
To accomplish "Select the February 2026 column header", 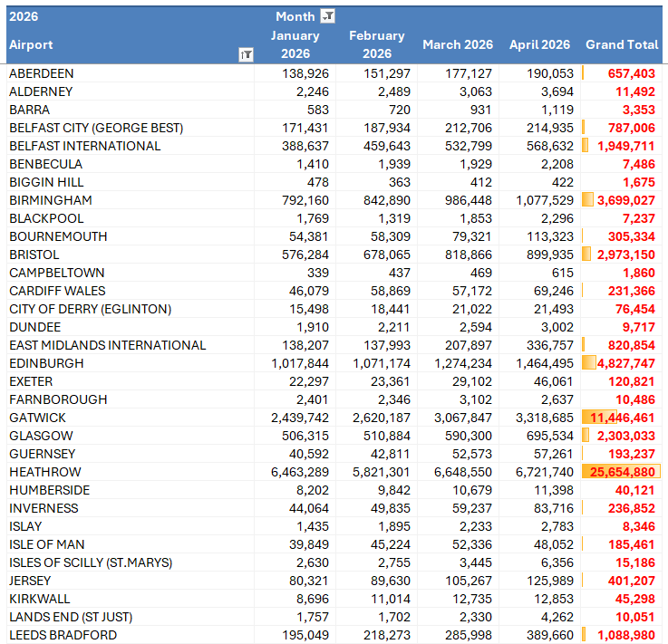I will pos(377,44).
